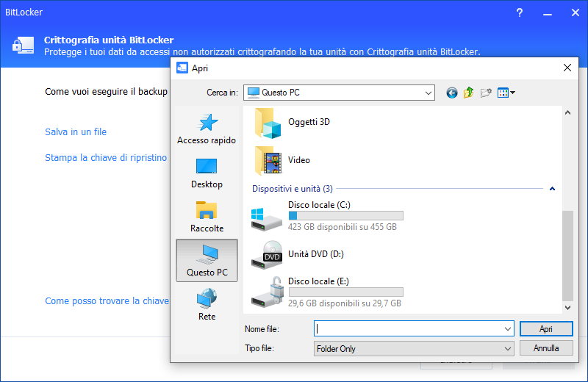588x382 pixels.
Task: Open Come posso trovare la chiave link
Action: click(107, 301)
